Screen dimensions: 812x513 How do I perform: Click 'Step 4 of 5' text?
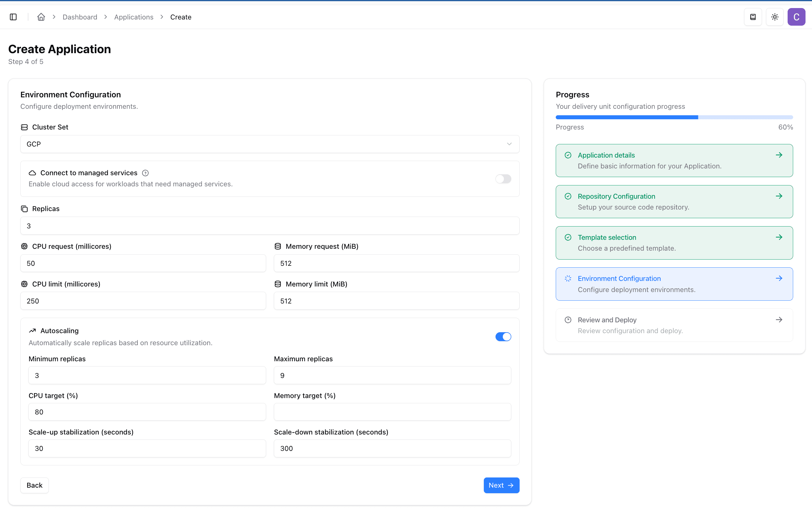(x=26, y=62)
